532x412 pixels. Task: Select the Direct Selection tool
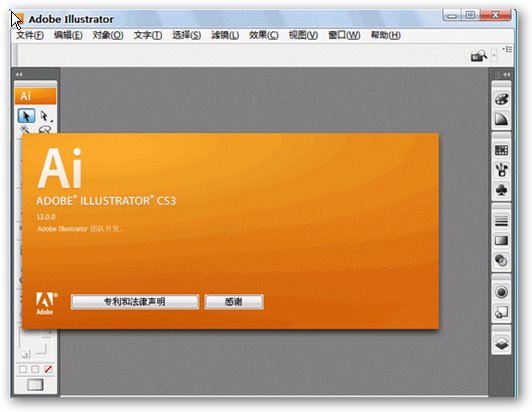[45, 116]
